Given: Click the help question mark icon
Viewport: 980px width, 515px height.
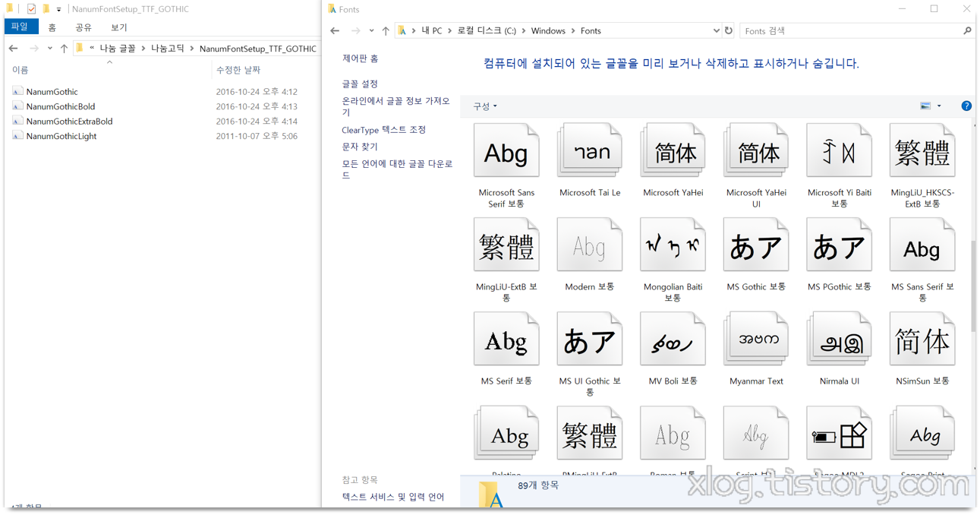Looking at the screenshot, I should pos(966,106).
